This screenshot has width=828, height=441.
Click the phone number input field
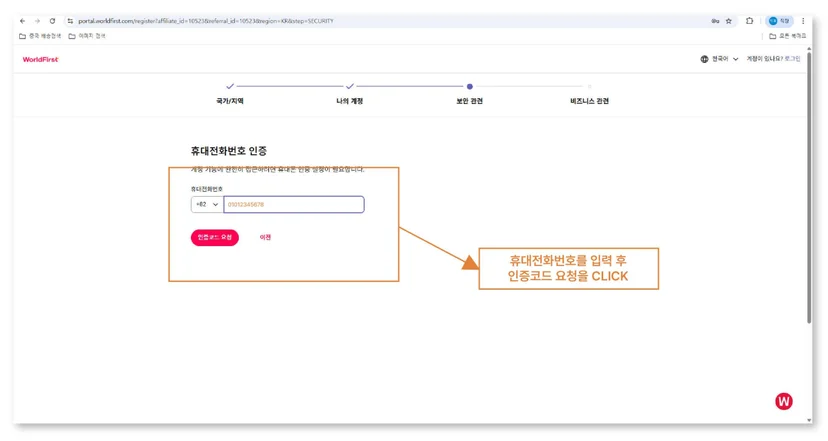[x=294, y=204]
